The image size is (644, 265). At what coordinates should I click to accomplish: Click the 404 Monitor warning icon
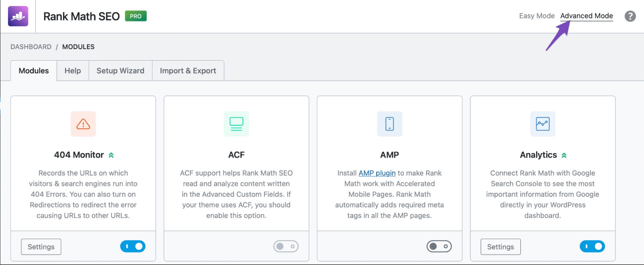click(83, 124)
